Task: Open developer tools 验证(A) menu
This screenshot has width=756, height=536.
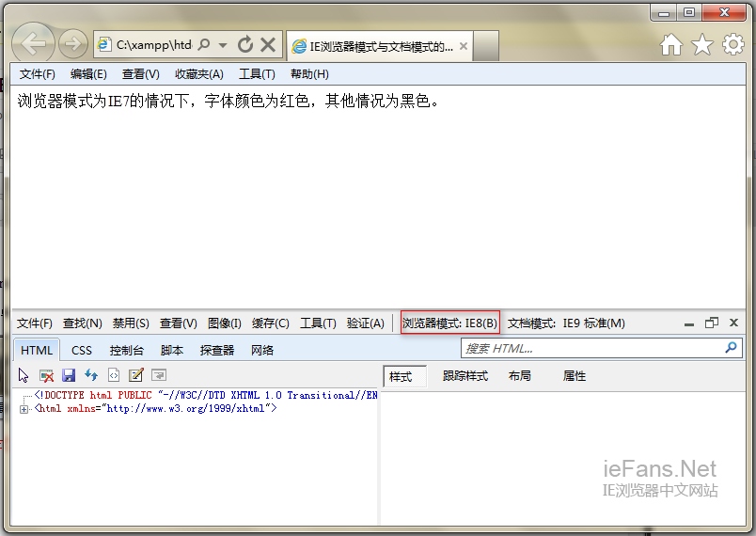Action: click(x=366, y=323)
